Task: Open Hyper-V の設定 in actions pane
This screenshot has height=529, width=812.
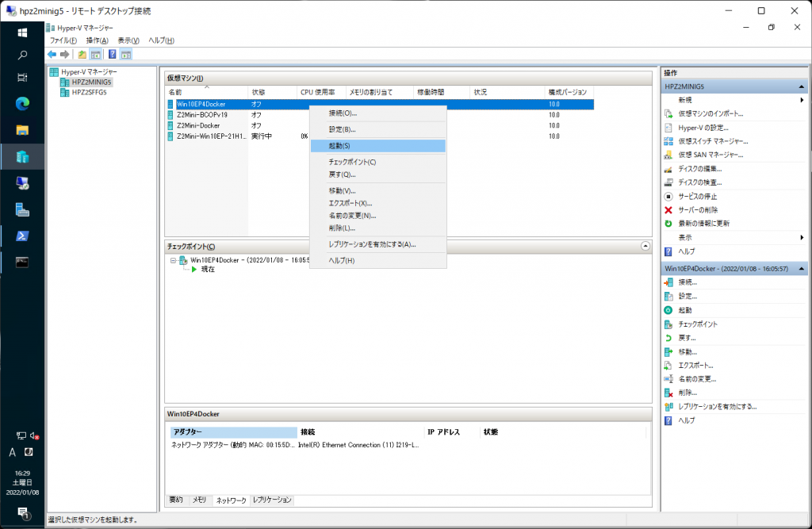Action: 703,128
